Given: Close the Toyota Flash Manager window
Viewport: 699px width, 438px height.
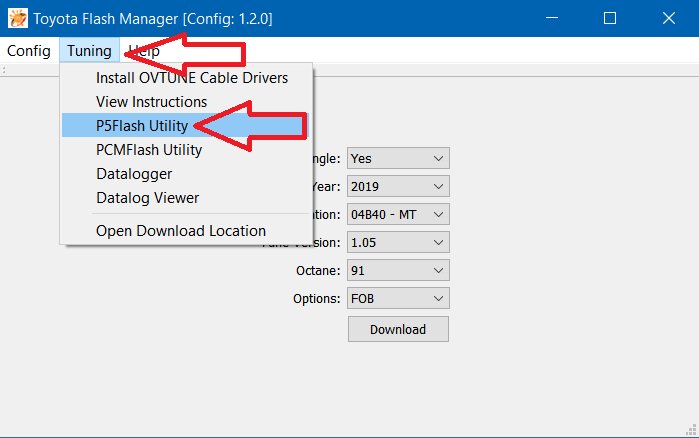Looking at the screenshot, I should tap(669, 18).
